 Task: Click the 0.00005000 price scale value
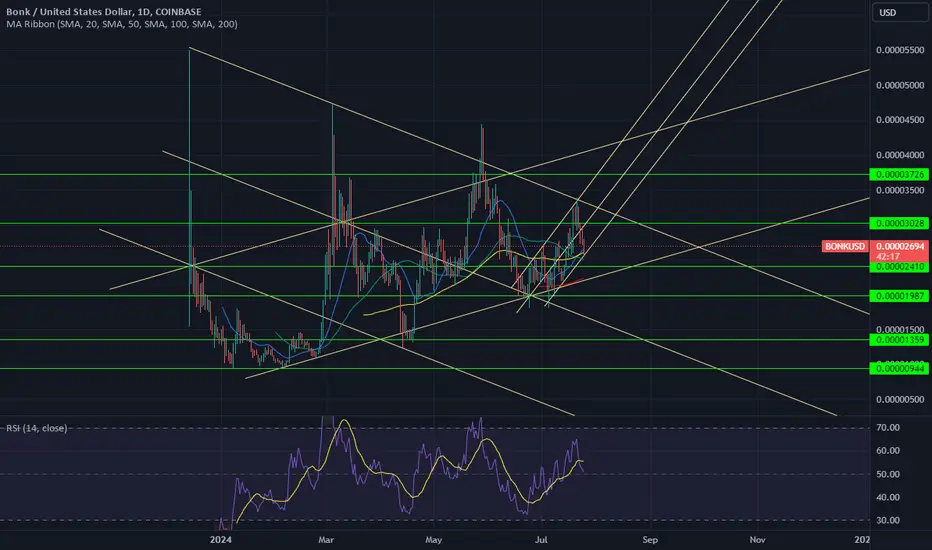900,86
